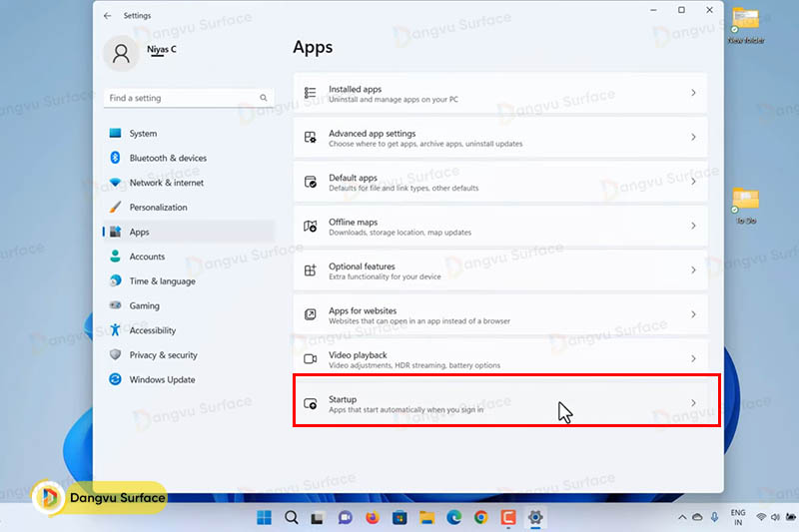Open the Windows Update sidebar entry
This screenshot has height=532, width=799.
[x=162, y=380]
